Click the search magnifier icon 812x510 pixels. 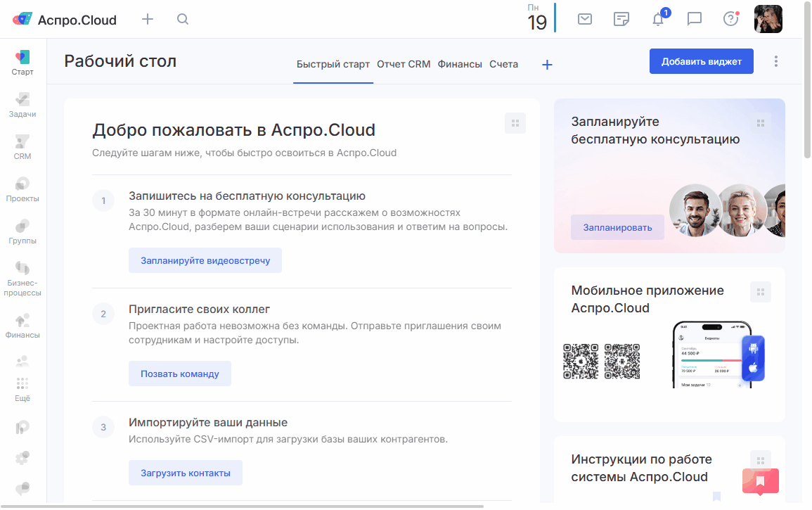pyautogui.click(x=183, y=20)
